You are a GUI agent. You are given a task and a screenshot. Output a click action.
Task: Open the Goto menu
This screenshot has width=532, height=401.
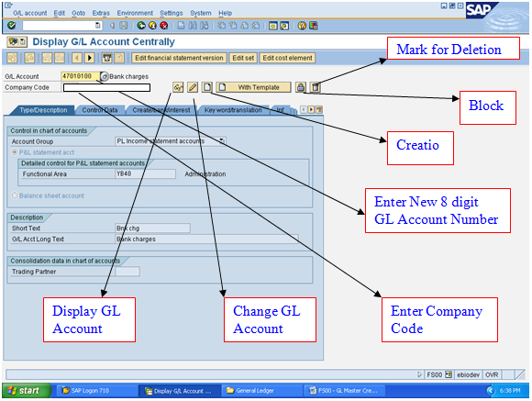(x=78, y=13)
